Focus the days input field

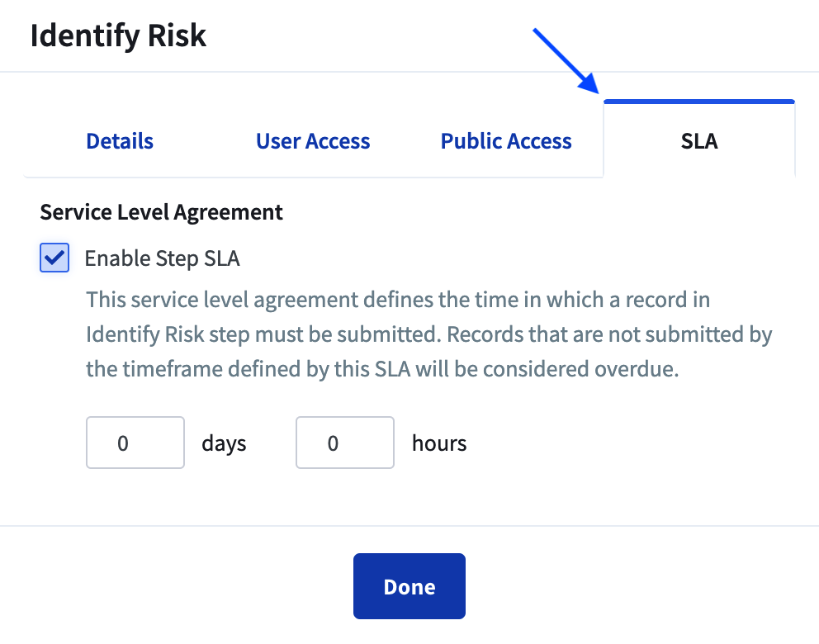(x=135, y=443)
